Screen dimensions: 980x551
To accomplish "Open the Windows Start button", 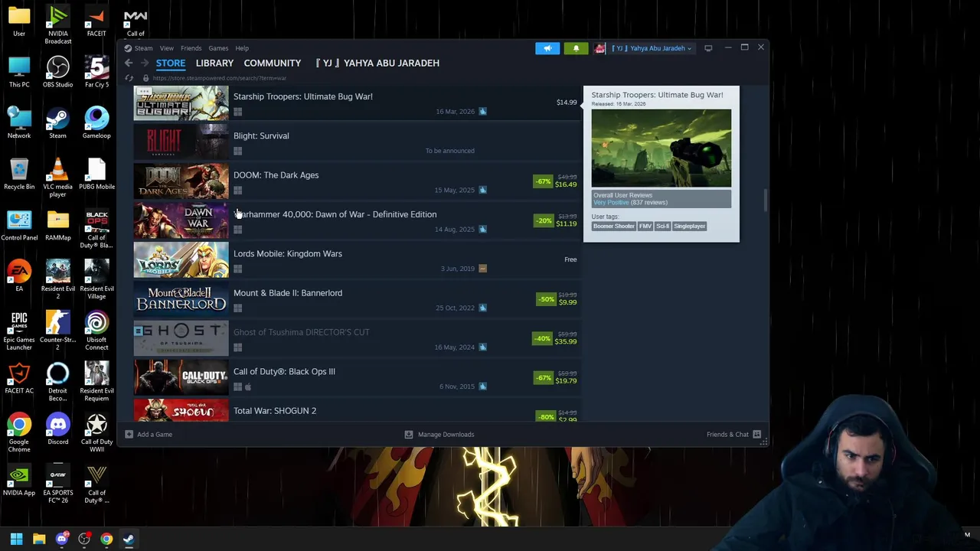I will pyautogui.click(x=16, y=539).
